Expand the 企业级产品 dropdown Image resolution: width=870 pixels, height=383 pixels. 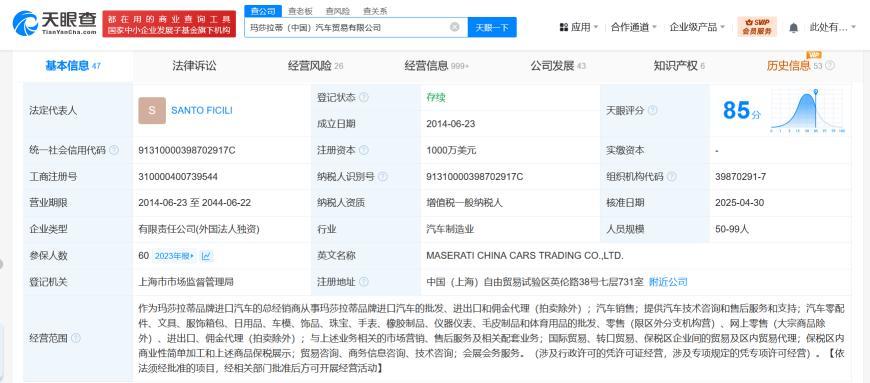(x=697, y=27)
